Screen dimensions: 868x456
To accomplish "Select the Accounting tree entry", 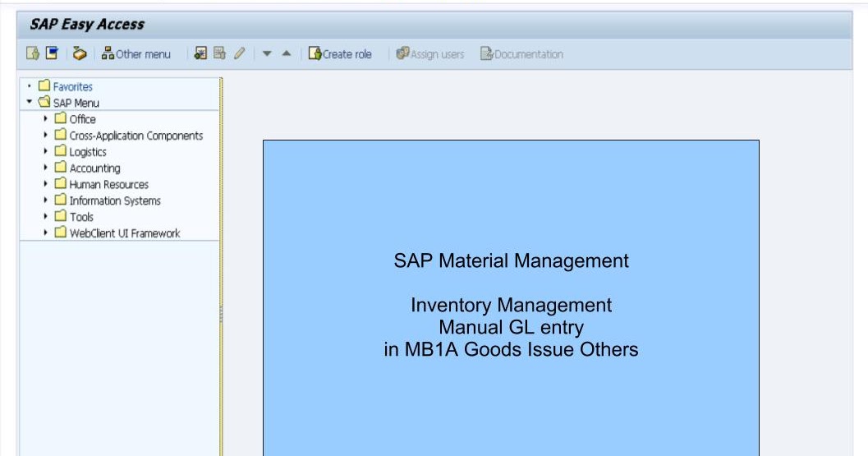I will pos(94,168).
